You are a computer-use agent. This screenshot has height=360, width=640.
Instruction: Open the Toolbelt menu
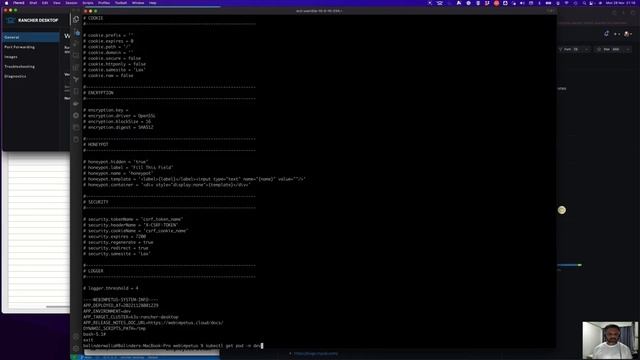[121, 3]
